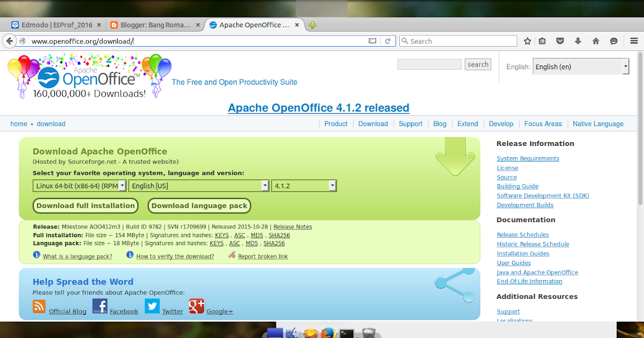Open a new tab with the plus icon
644x338 pixels.
[x=312, y=25]
